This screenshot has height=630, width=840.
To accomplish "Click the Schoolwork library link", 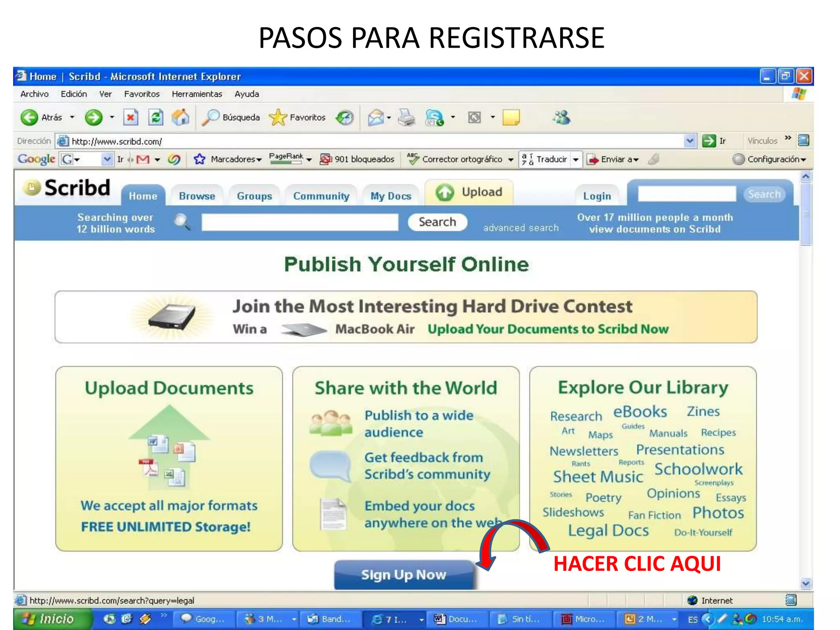I will pos(698,469).
